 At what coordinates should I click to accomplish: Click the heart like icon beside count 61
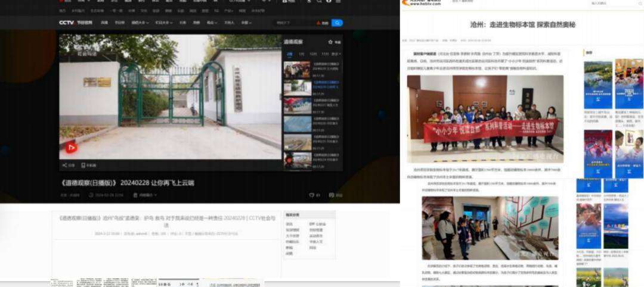pyautogui.click(x=311, y=195)
